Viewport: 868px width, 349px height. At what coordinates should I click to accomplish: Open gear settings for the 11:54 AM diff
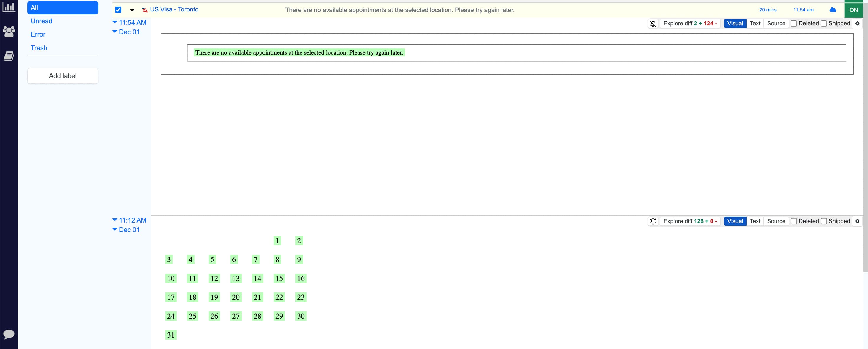(857, 24)
